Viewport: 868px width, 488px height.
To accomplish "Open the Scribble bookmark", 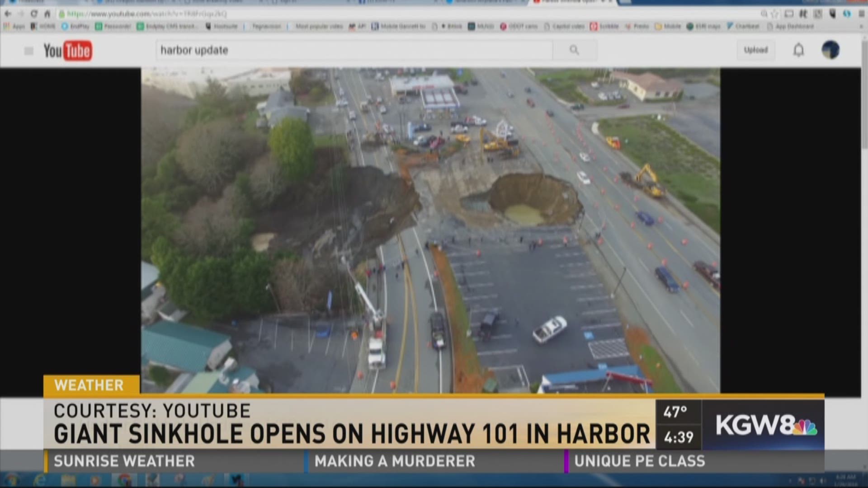I will click(x=604, y=27).
